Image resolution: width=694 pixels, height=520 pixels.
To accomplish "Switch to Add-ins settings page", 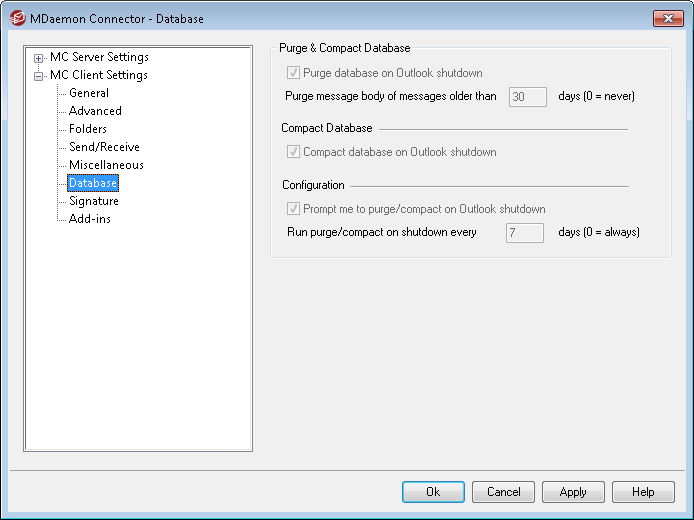I will coord(90,219).
